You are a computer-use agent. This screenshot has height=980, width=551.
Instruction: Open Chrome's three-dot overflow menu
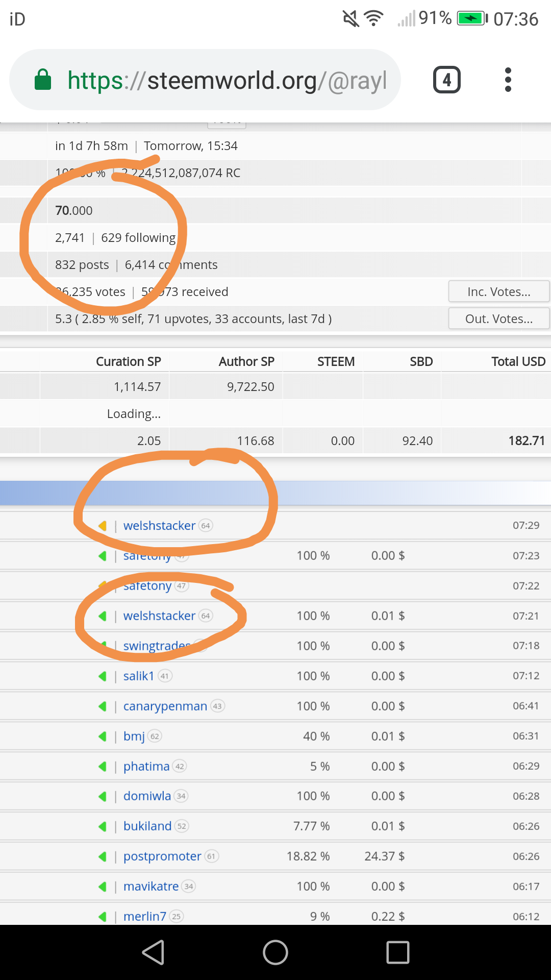pyautogui.click(x=508, y=80)
